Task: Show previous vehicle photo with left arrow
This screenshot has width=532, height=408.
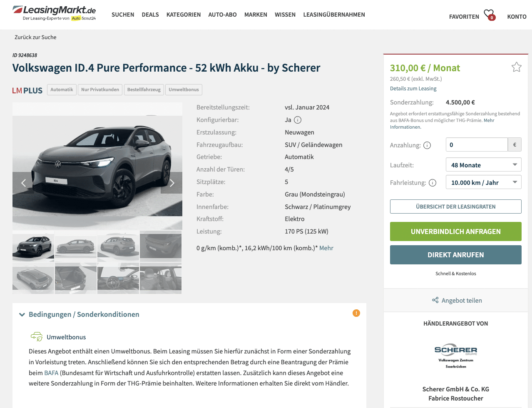Action: [x=23, y=183]
